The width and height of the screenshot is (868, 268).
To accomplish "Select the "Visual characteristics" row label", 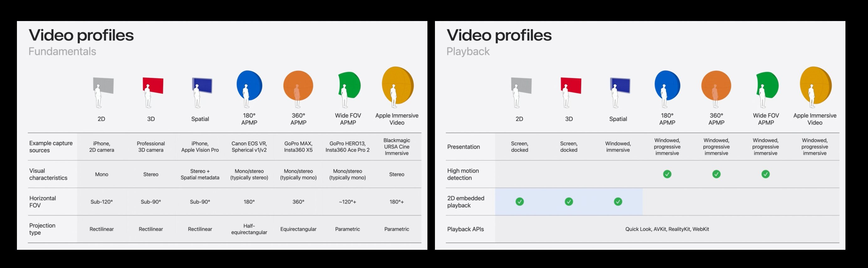I will click(x=48, y=174).
